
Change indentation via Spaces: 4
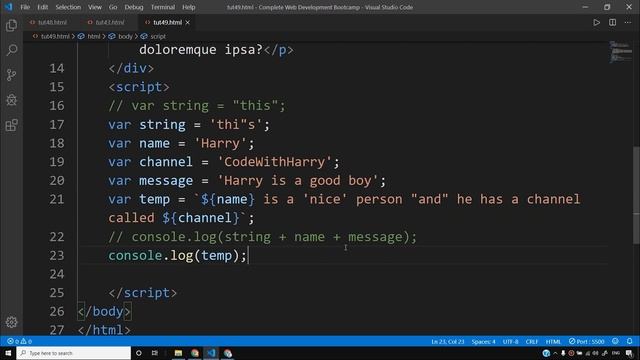[483, 341]
